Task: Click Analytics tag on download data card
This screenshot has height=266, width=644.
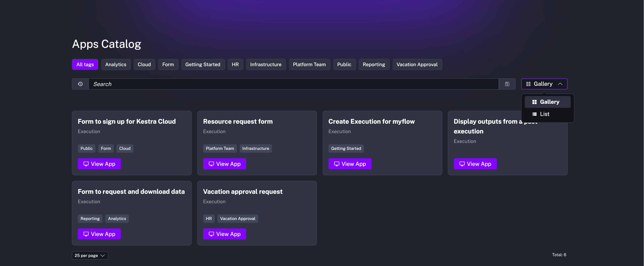Action: pyautogui.click(x=117, y=219)
